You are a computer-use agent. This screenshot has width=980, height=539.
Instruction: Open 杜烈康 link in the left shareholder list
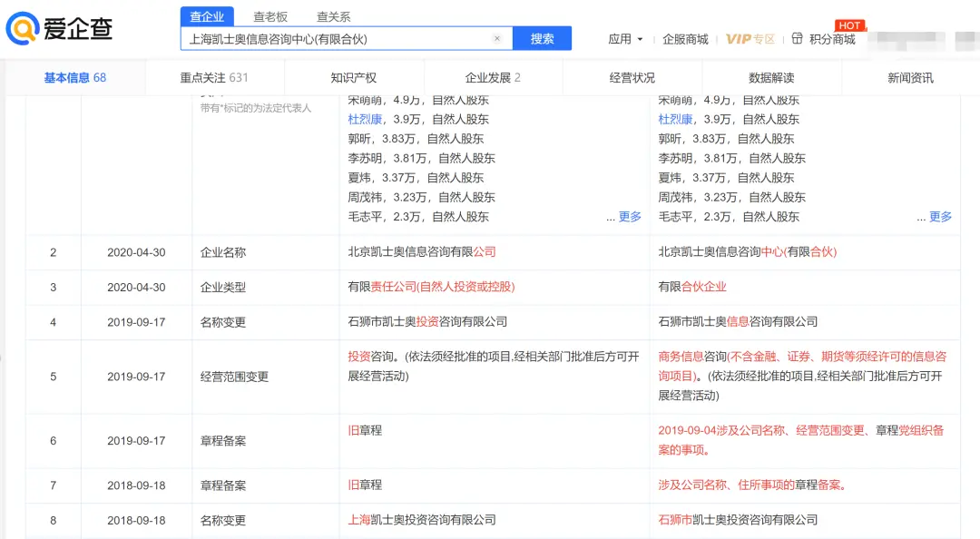click(x=365, y=119)
